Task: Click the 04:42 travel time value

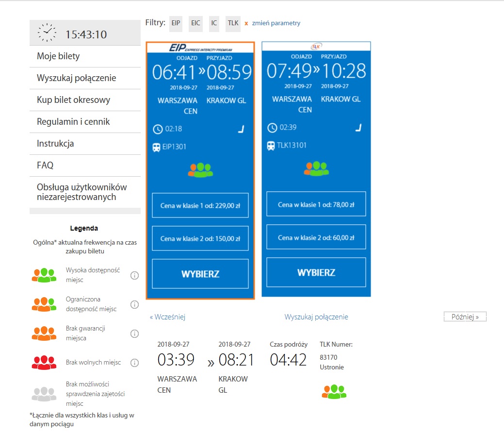Action: click(288, 360)
